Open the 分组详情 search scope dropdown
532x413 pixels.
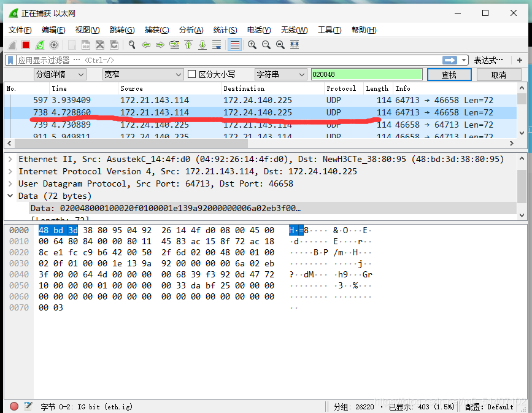click(60, 74)
